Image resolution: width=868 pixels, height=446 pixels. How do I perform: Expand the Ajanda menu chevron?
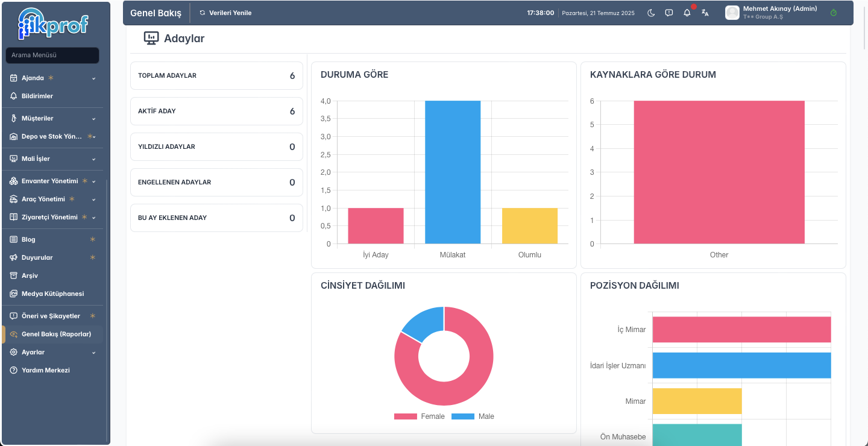tap(93, 78)
